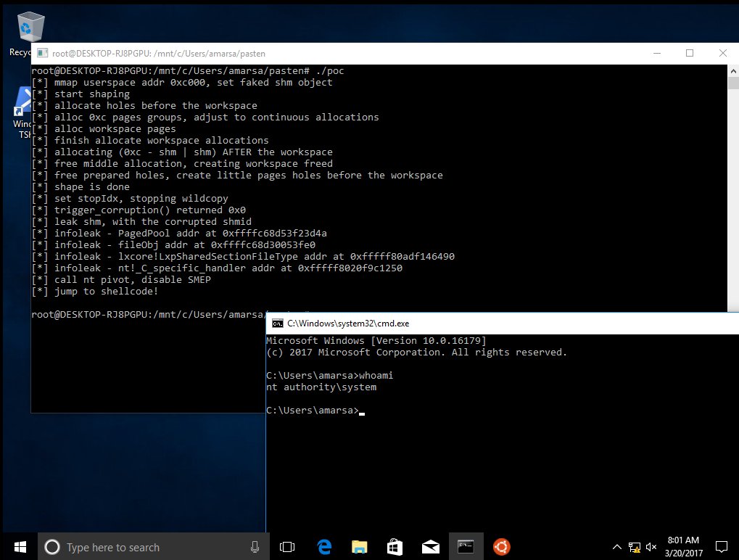
Task: Click the 'whoami' command line in cmd
Action: (329, 375)
